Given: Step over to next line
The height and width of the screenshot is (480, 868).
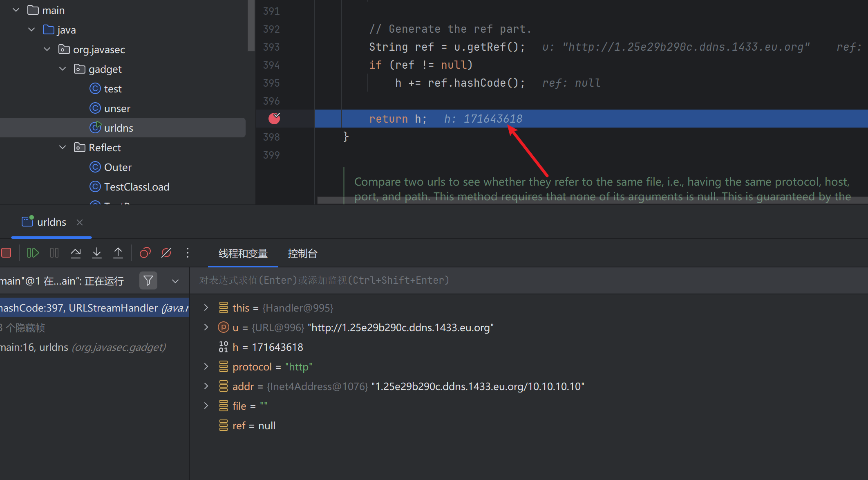Looking at the screenshot, I should (x=76, y=253).
